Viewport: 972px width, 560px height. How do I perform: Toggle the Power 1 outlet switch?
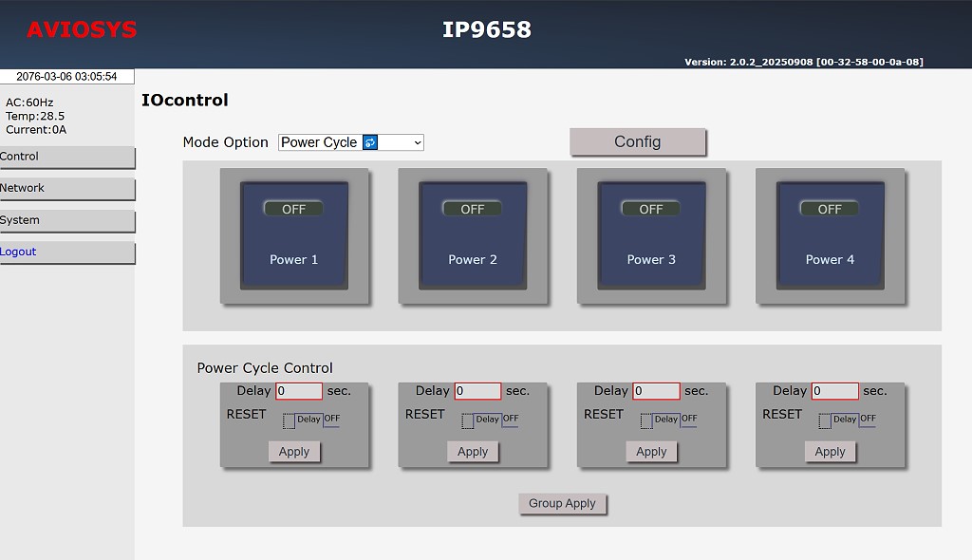(x=293, y=234)
